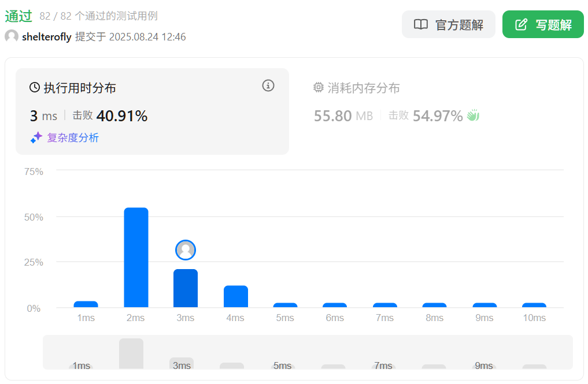Click the 1ms bar in the chart
This screenshot has width=588, height=384.
(x=86, y=304)
